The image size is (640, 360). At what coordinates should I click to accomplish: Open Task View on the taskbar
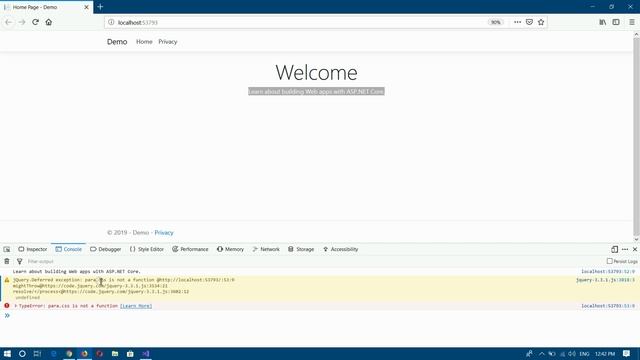(x=37, y=353)
